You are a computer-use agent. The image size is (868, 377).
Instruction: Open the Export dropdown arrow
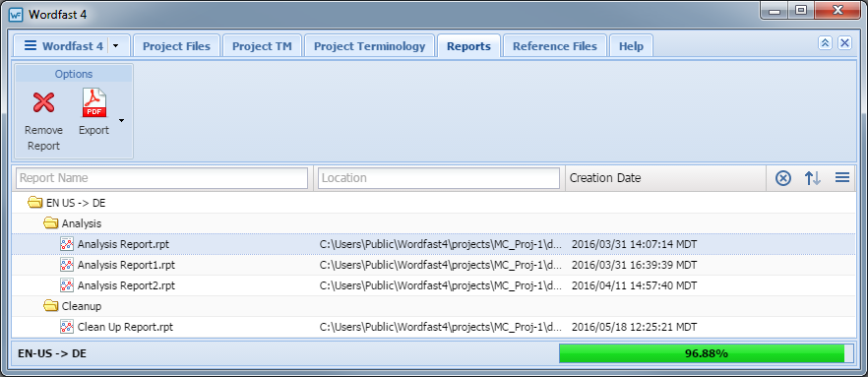121,120
